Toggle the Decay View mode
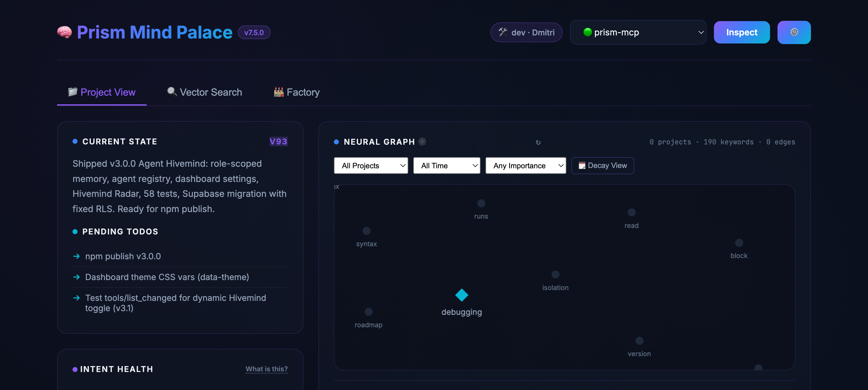 click(x=602, y=165)
